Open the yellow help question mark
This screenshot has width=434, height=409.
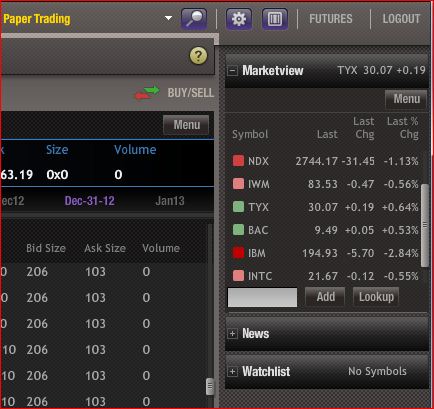pos(198,56)
